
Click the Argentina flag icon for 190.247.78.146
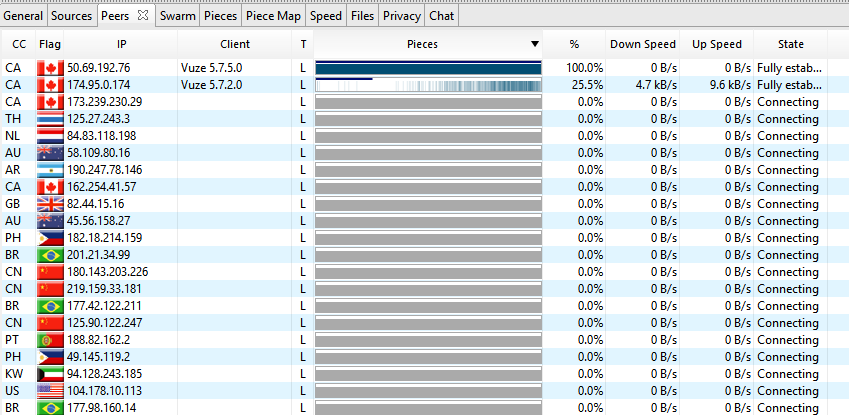(x=50, y=170)
